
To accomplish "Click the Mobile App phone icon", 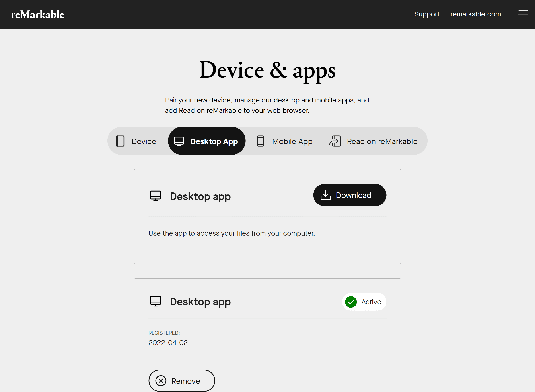I will pos(261,141).
